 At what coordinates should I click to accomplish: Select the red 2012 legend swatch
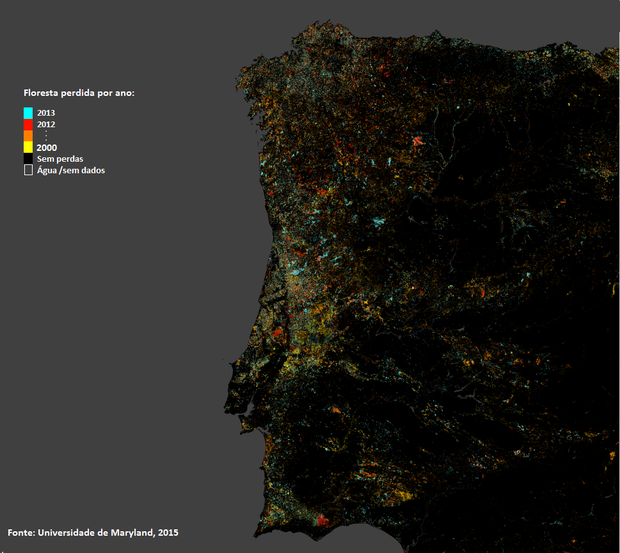click(29, 124)
